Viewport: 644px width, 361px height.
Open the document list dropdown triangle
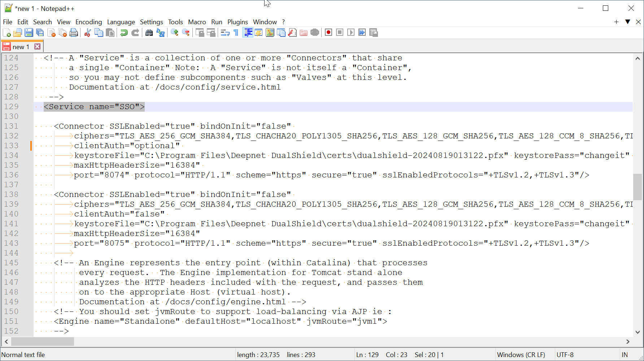(628, 22)
